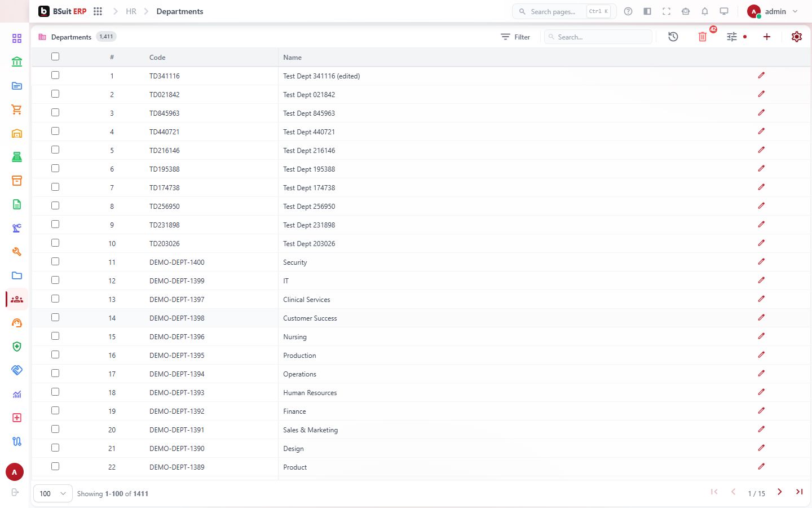Tick the checkbox for Clinical Services
Image resolution: width=812 pixels, height=508 pixels.
point(55,299)
